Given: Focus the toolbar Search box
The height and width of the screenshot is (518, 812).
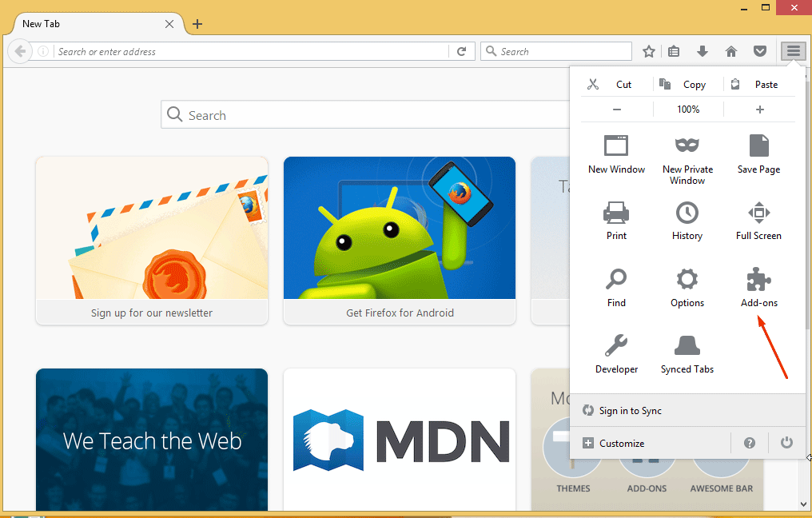Looking at the screenshot, I should (x=556, y=51).
